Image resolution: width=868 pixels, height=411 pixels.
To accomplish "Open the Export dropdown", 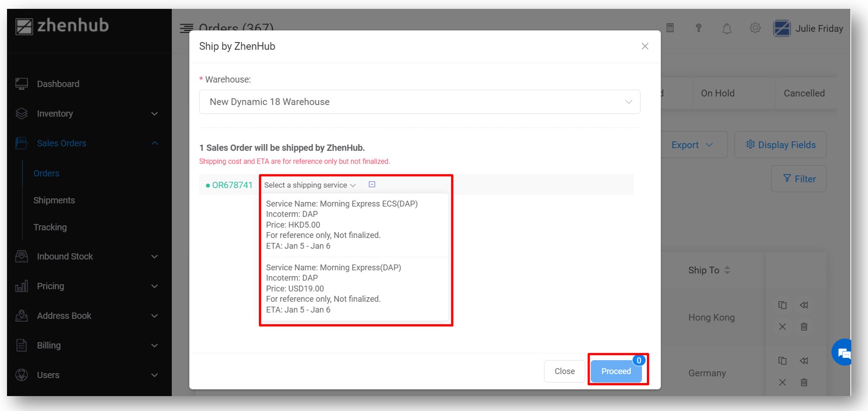I will (694, 145).
